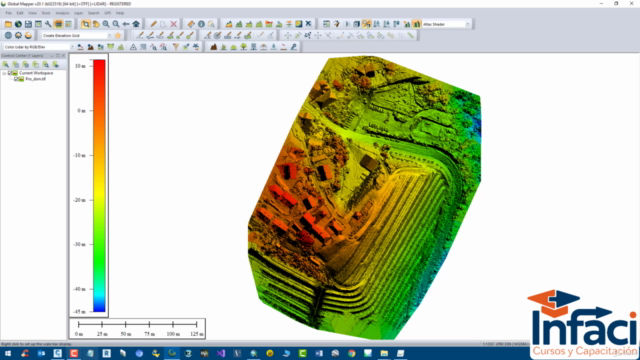Open the Edit menu
This screenshot has height=360, width=640.
point(20,13)
